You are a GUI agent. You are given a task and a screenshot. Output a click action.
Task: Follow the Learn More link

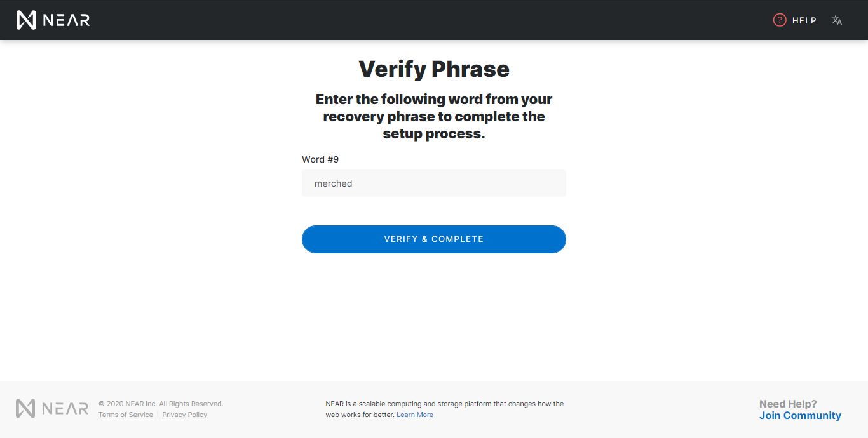click(415, 415)
